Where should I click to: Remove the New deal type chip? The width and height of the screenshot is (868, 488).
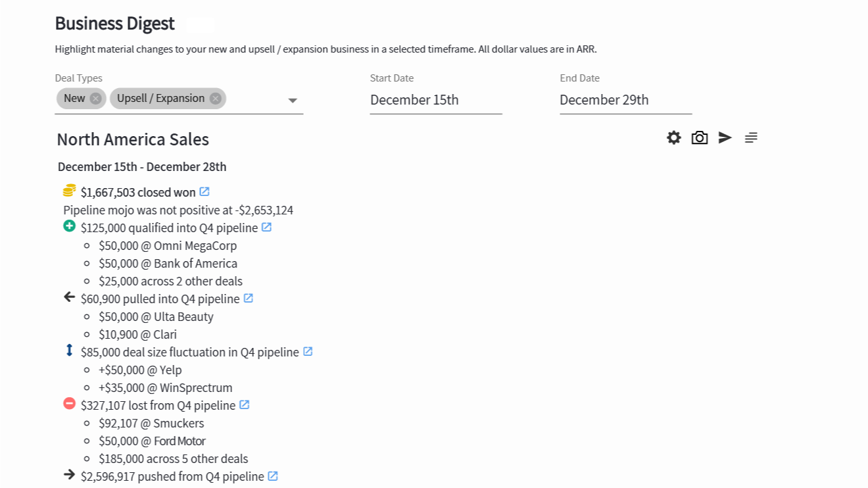[x=96, y=99]
